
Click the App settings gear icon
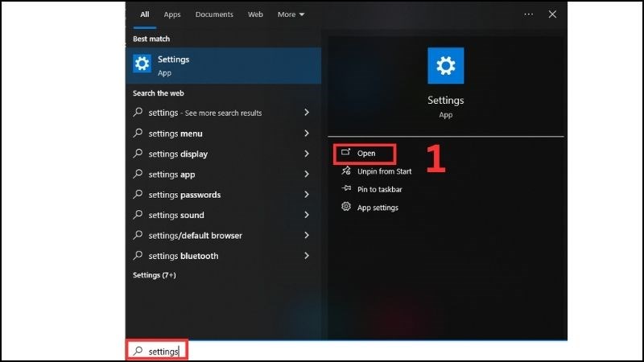coord(346,207)
